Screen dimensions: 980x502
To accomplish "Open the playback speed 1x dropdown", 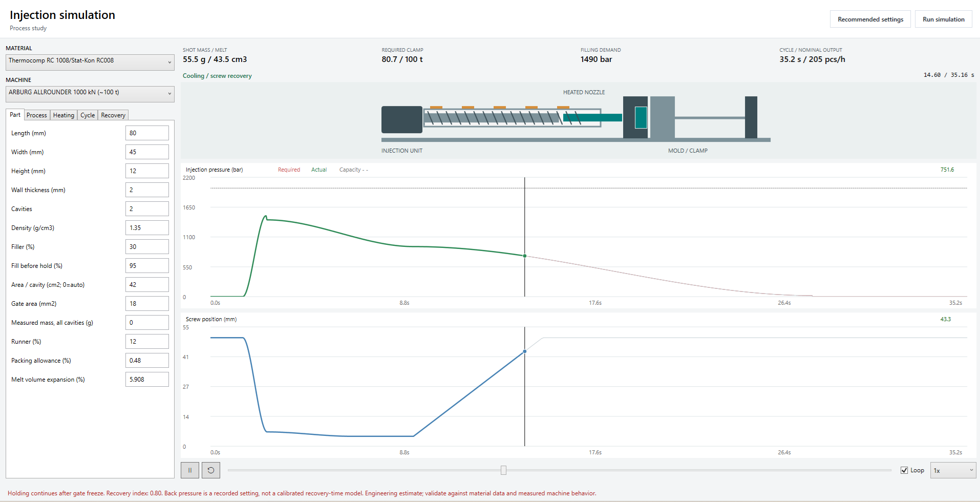I will coord(953,470).
